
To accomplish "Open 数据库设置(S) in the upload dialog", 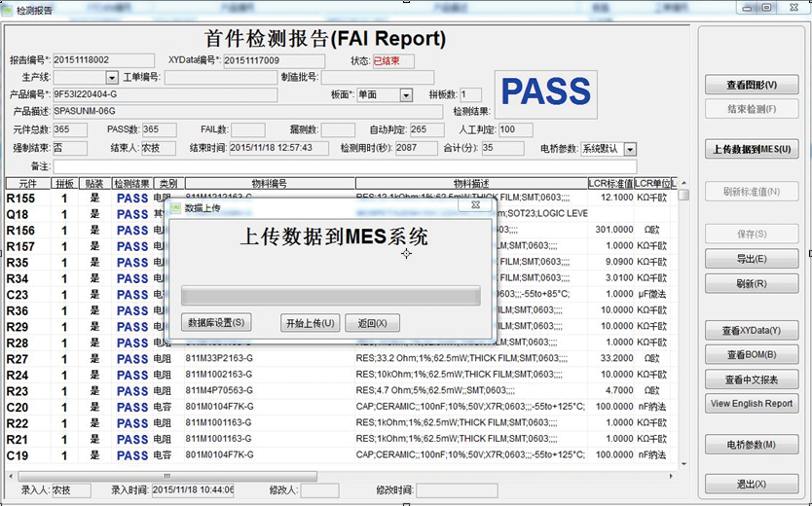I will click(x=216, y=323).
